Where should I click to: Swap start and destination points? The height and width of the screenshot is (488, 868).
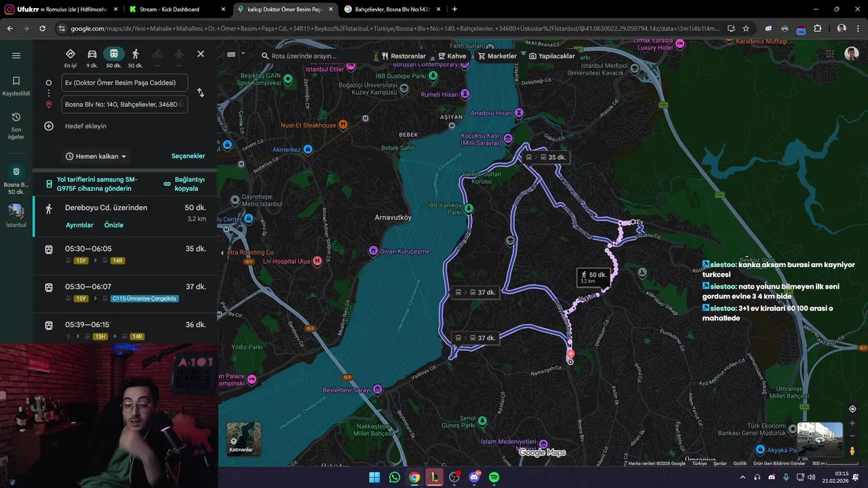(201, 93)
